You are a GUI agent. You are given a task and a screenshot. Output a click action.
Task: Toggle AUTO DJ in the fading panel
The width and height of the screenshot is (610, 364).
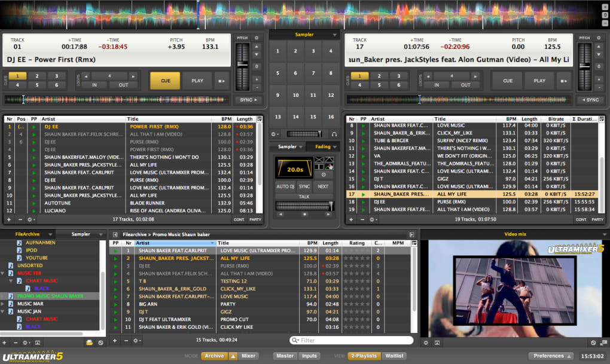coord(285,186)
